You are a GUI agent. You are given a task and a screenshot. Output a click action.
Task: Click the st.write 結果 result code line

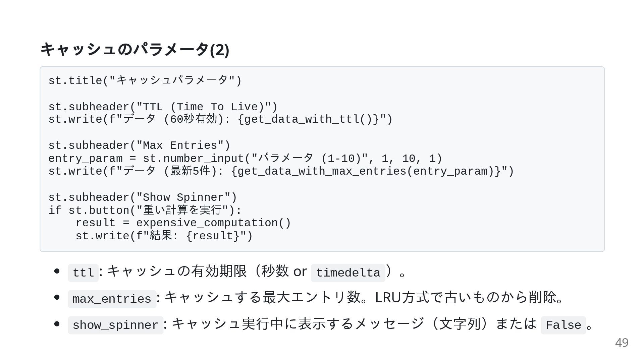(164, 236)
